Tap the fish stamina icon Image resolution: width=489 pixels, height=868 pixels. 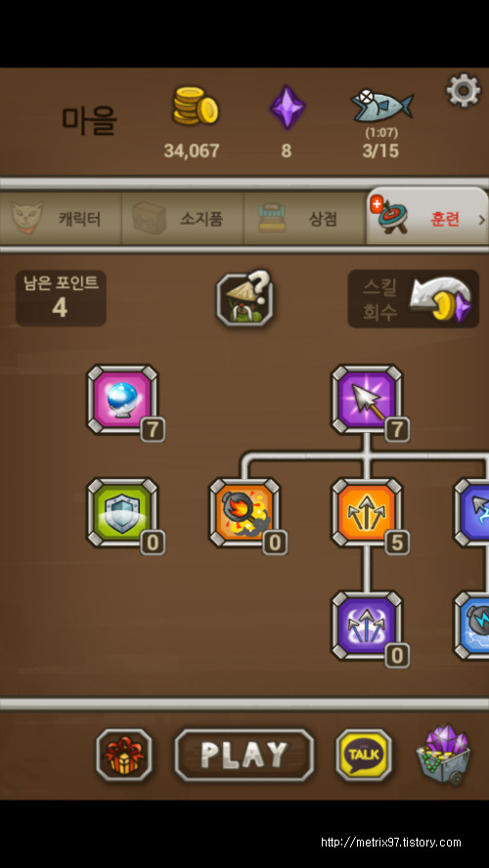pyautogui.click(x=382, y=106)
